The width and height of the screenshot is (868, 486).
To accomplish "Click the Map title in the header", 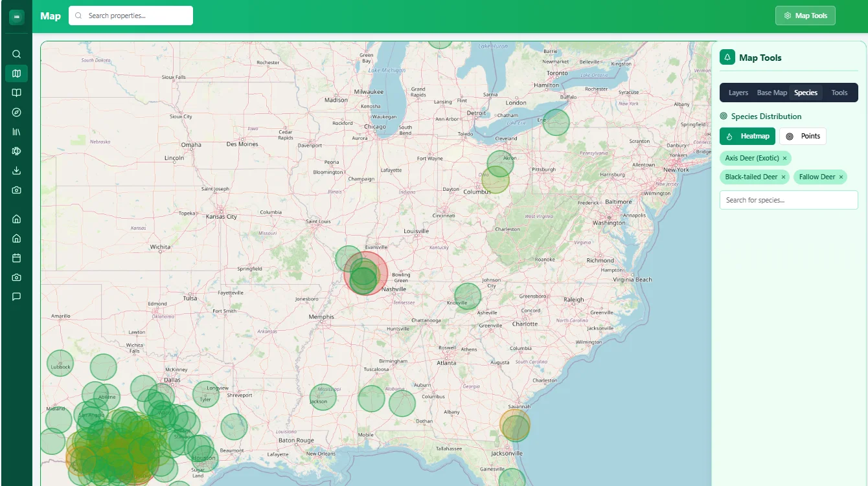I will point(51,16).
